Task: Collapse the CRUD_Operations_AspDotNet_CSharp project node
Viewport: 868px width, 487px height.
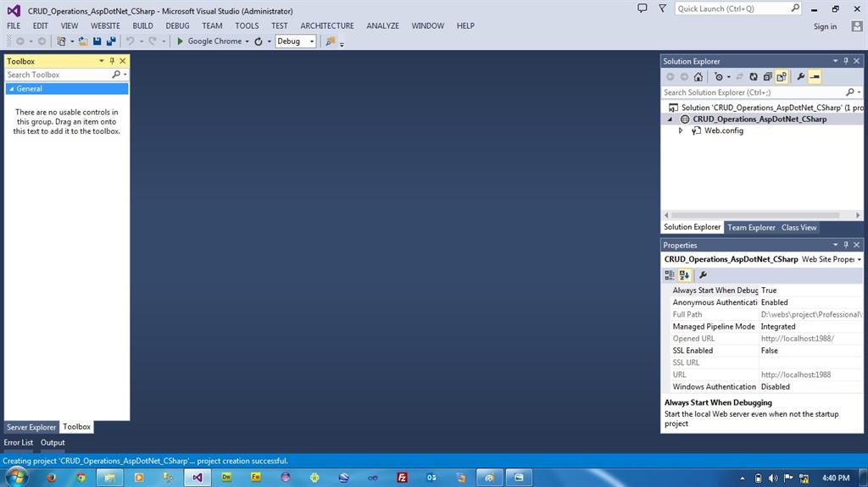Action: 670,119
